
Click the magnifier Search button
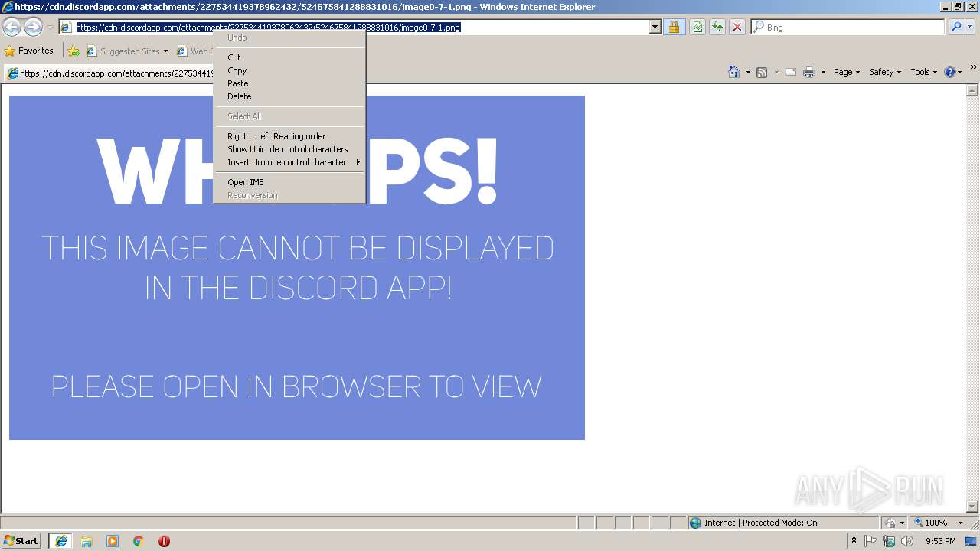pyautogui.click(x=956, y=28)
